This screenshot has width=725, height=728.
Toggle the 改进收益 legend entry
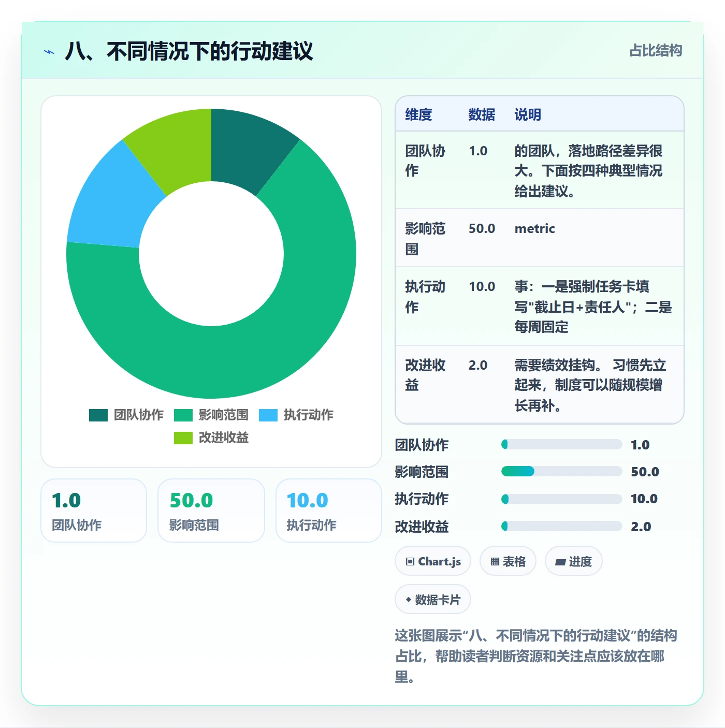click(211, 438)
